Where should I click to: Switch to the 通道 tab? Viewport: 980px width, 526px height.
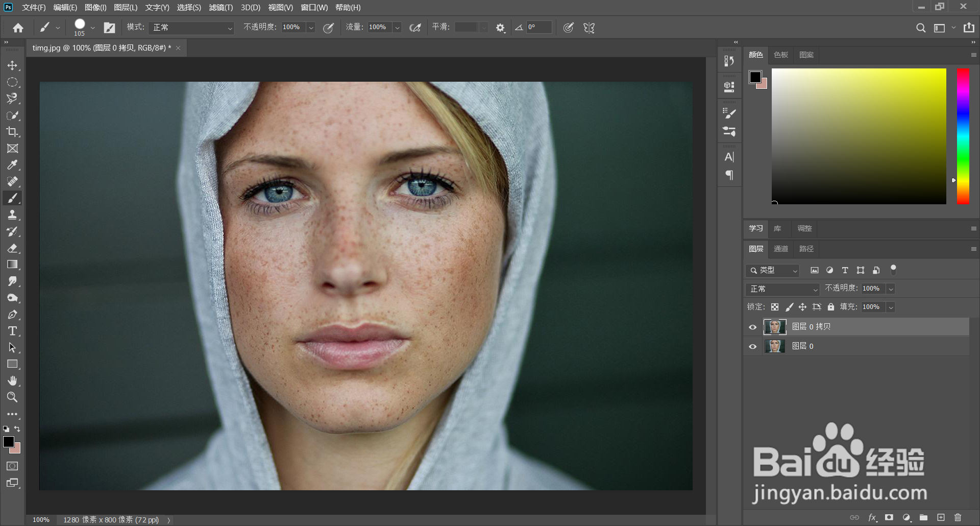click(x=780, y=249)
